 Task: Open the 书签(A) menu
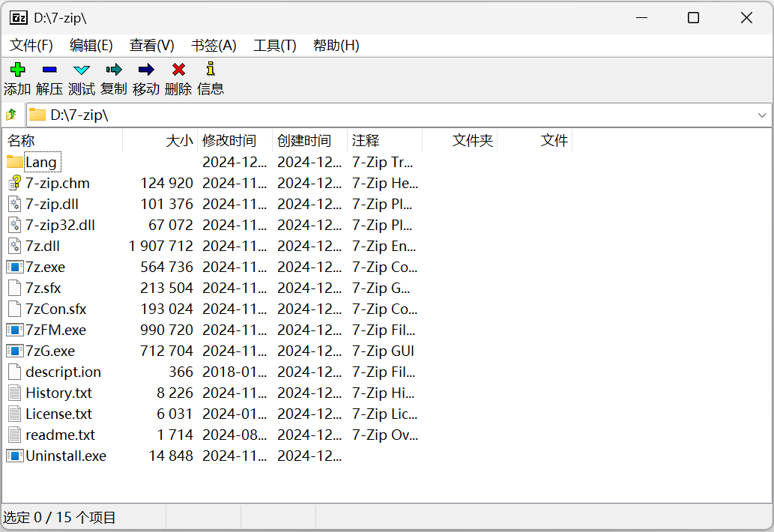tap(214, 46)
